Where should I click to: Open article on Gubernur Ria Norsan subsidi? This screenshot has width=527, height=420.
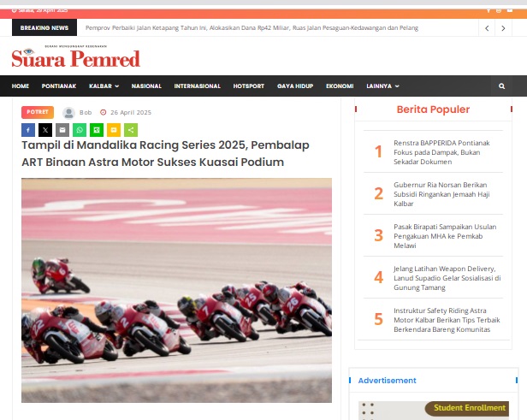(441, 194)
